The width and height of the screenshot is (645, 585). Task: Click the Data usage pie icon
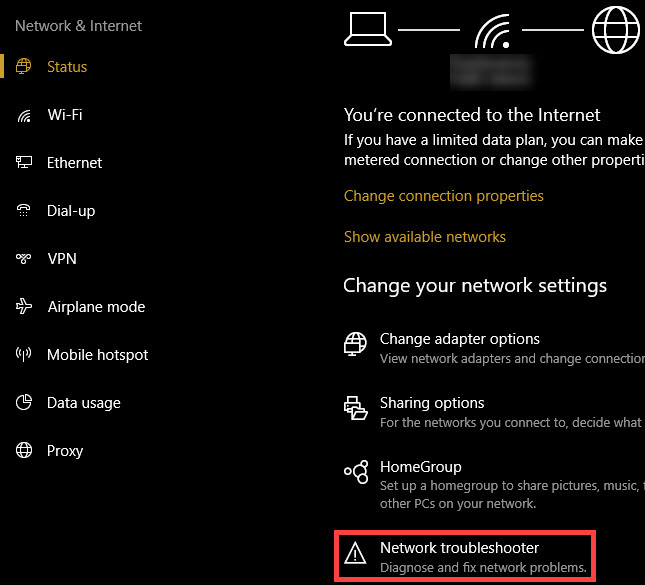coord(25,403)
